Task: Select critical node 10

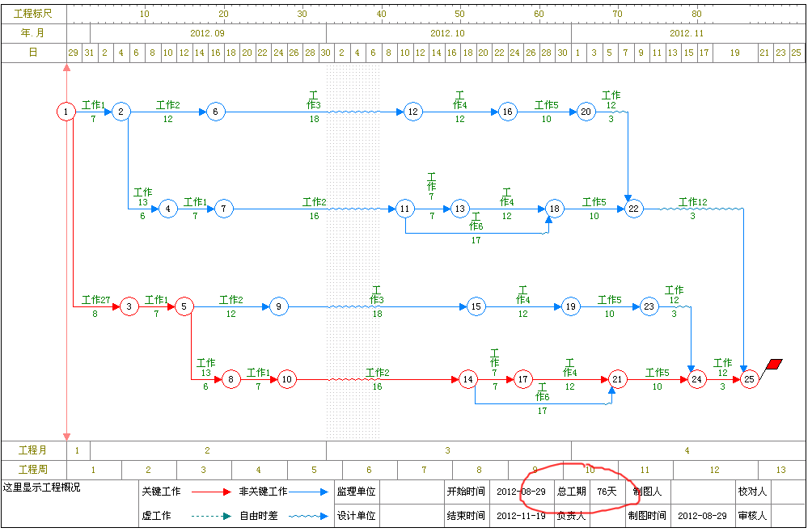Action: click(x=286, y=379)
